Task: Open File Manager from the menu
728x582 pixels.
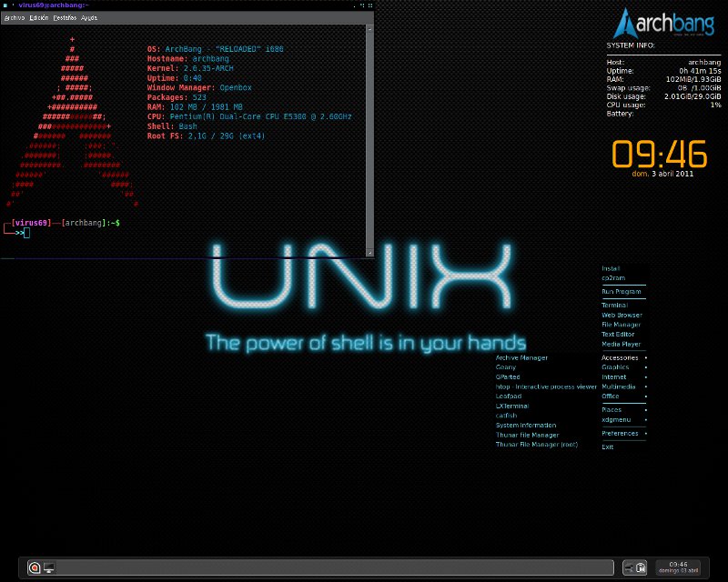Action: pyautogui.click(x=623, y=325)
